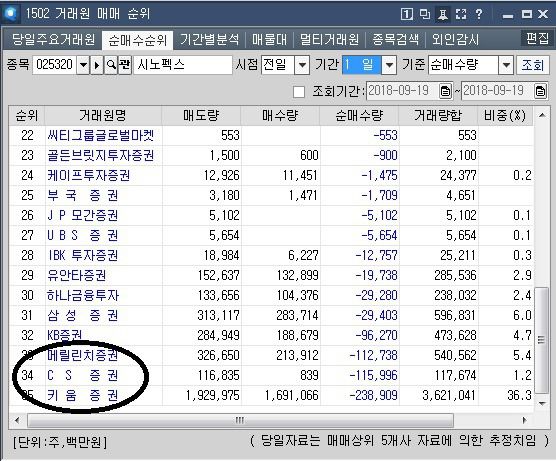
Task: Click the scroll up arrow of the table
Action: click(x=542, y=115)
